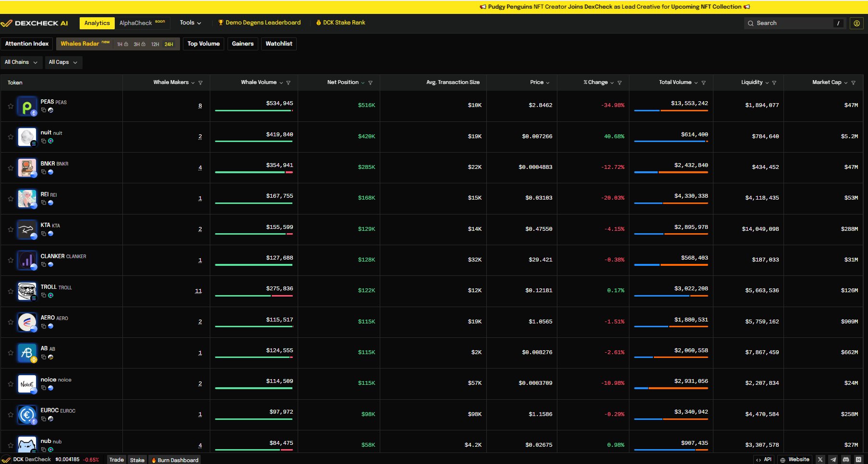The height and width of the screenshot is (464, 868).
Task: Open the Telegram icon in footer
Action: pos(833,460)
